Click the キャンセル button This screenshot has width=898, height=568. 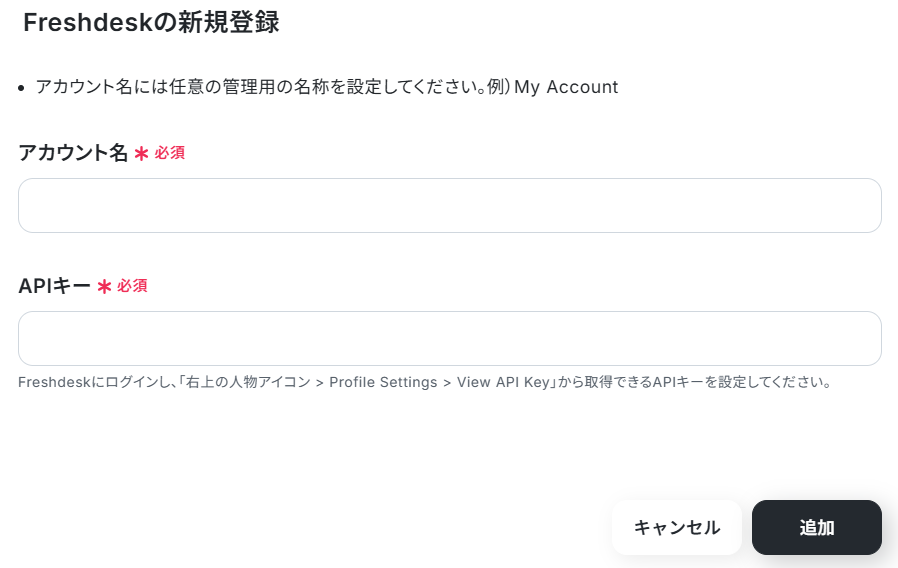(676, 527)
